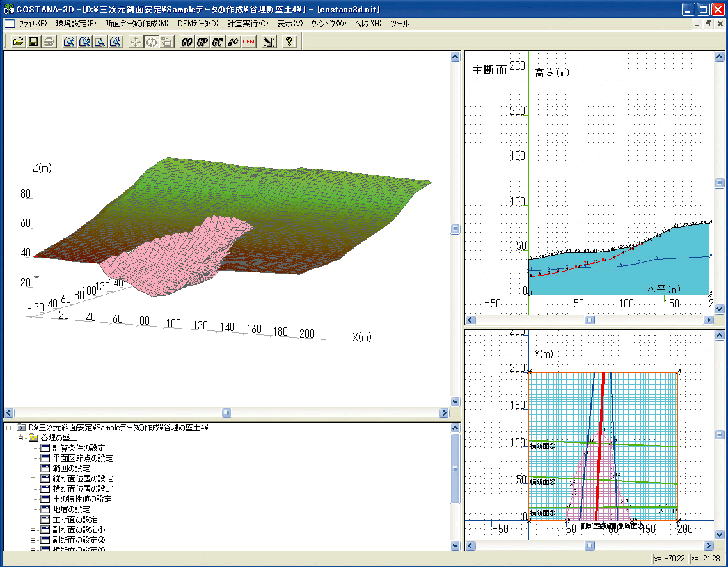
Task: Expand the 縦断面位置の設定 tree node
Action: click(x=33, y=479)
